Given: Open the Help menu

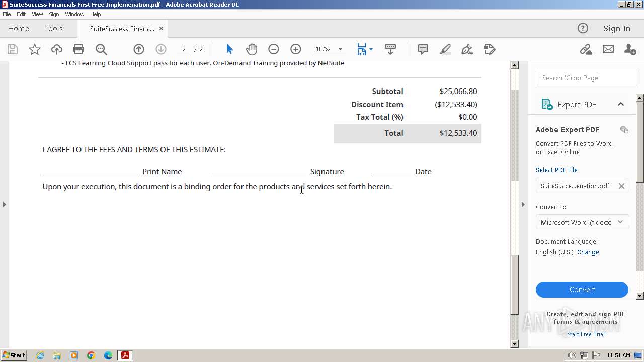Looking at the screenshot, I should pos(95,14).
